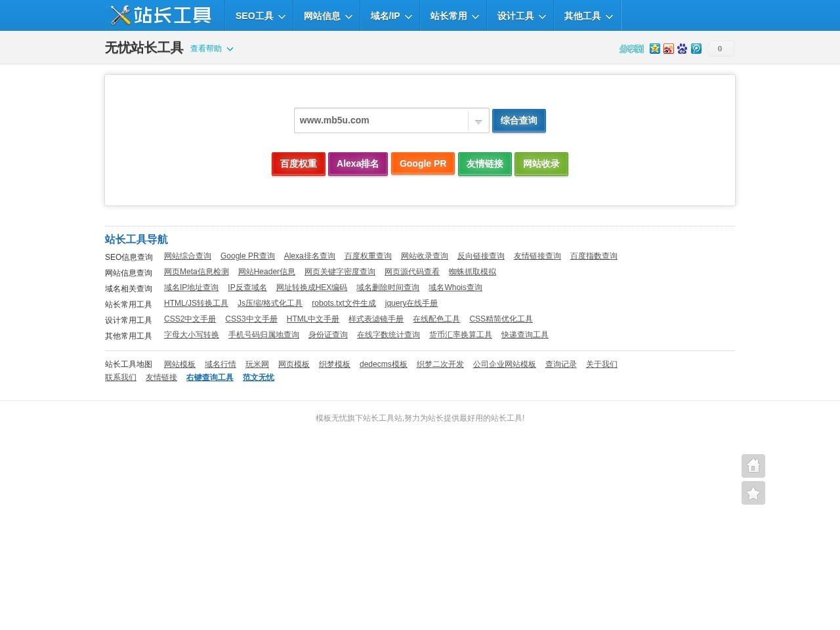Open the 域名/IP dropdown menu
Image resolution: width=840 pixels, height=630 pixels.
[390, 16]
